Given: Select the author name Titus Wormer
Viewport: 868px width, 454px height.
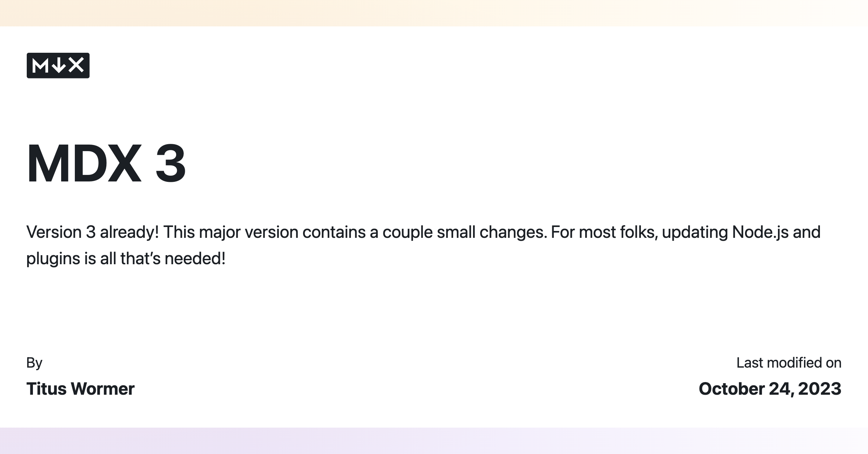Looking at the screenshot, I should (x=80, y=389).
